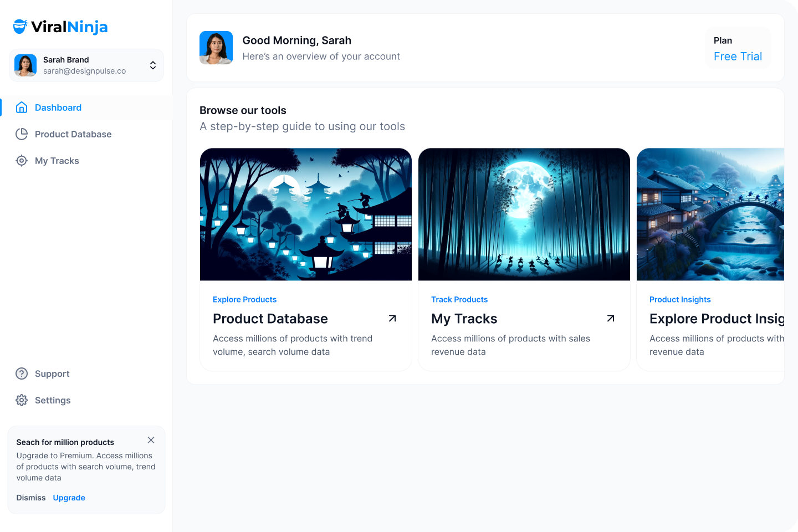
Task: Click the Upgrade link
Action: pos(69,498)
